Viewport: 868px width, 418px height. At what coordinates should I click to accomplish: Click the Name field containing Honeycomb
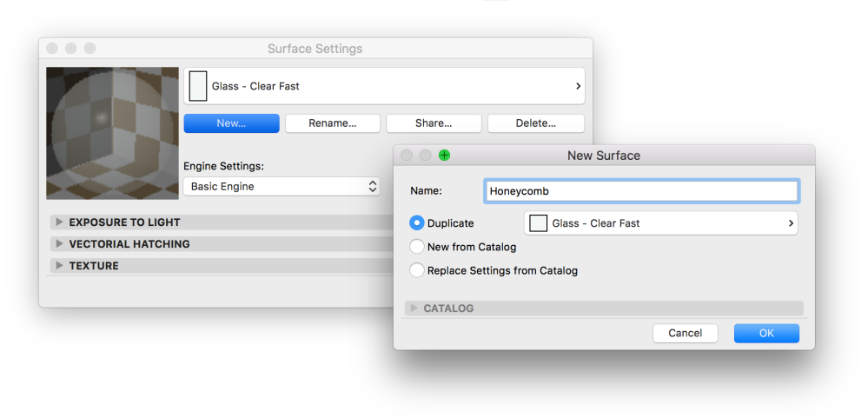click(641, 191)
